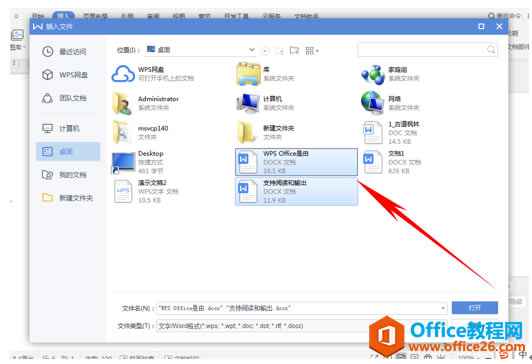Create a new folder using toolbar icon
Screen dimensions: 532x364
(294, 51)
